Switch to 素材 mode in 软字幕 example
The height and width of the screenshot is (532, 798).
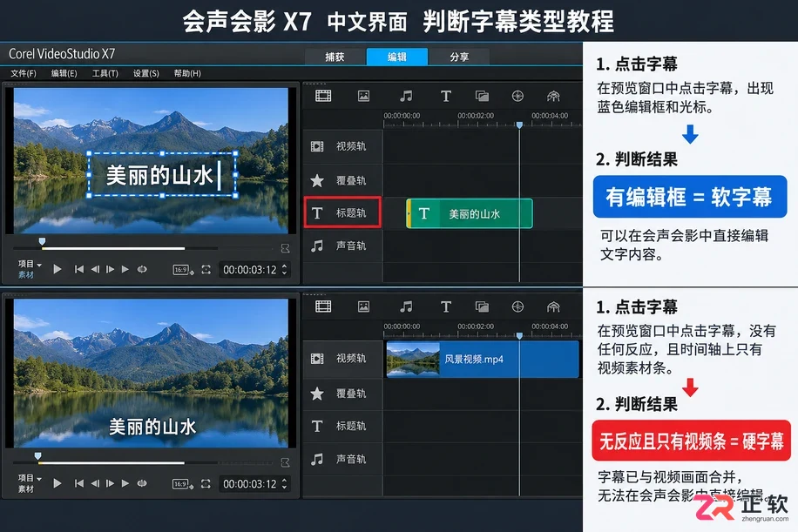point(26,274)
